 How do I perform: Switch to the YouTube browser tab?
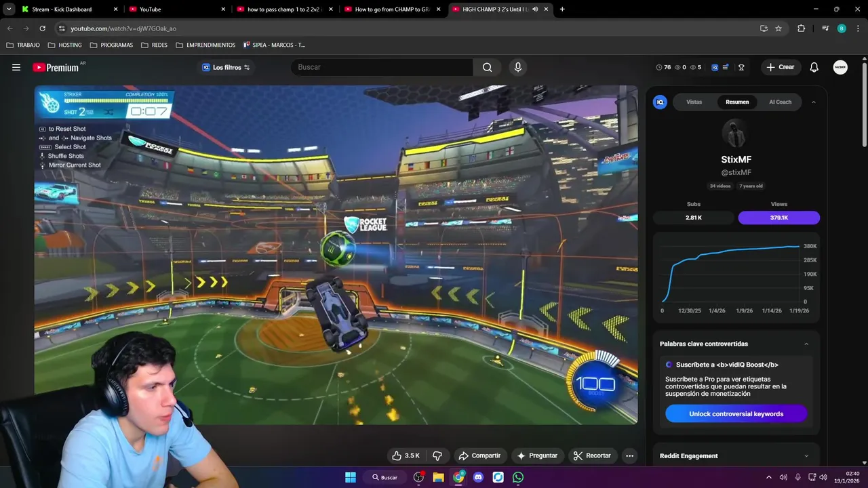click(177, 9)
